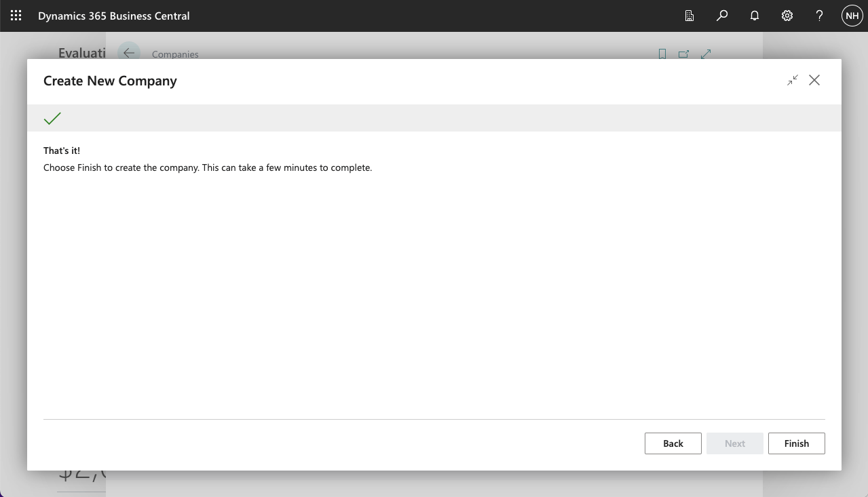The height and width of the screenshot is (497, 868).
Task: Click the bookmark icon on Companies page
Action: (x=662, y=54)
